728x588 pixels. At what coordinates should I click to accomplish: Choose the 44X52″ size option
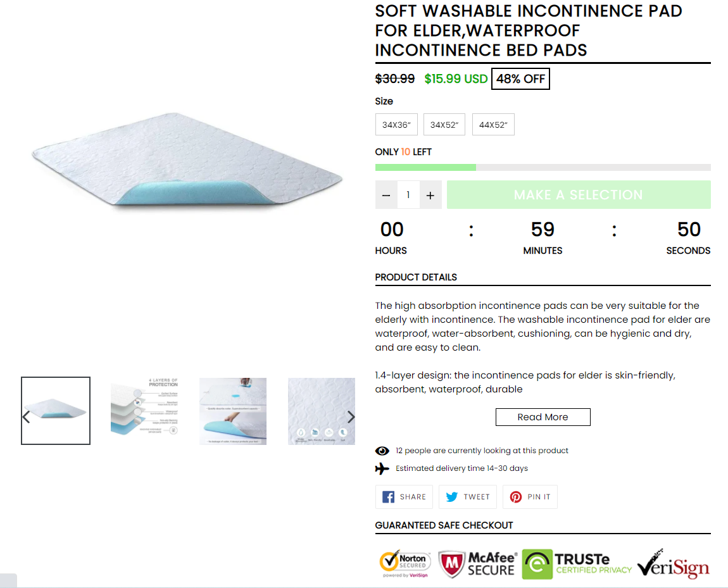click(x=493, y=125)
